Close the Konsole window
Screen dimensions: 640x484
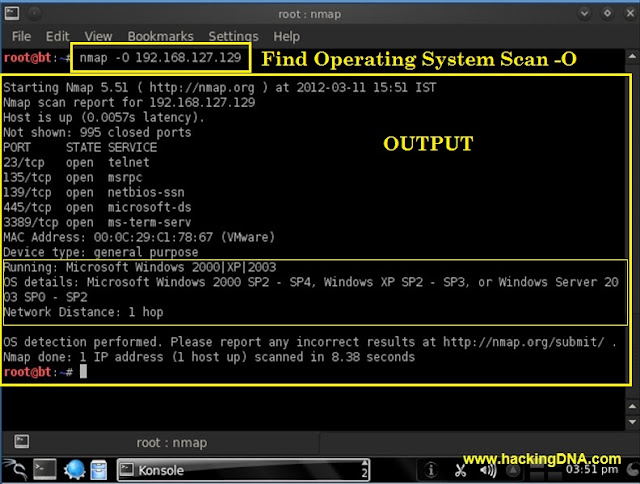(x=630, y=13)
